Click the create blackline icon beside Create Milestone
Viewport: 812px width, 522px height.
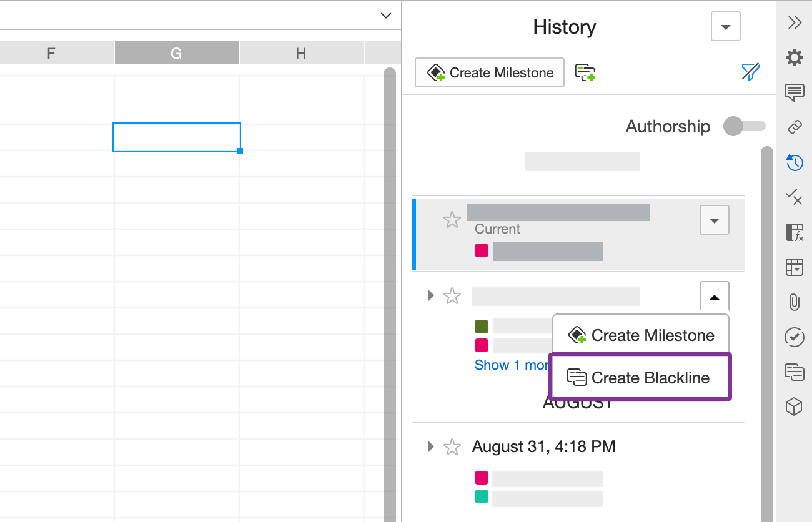click(585, 73)
